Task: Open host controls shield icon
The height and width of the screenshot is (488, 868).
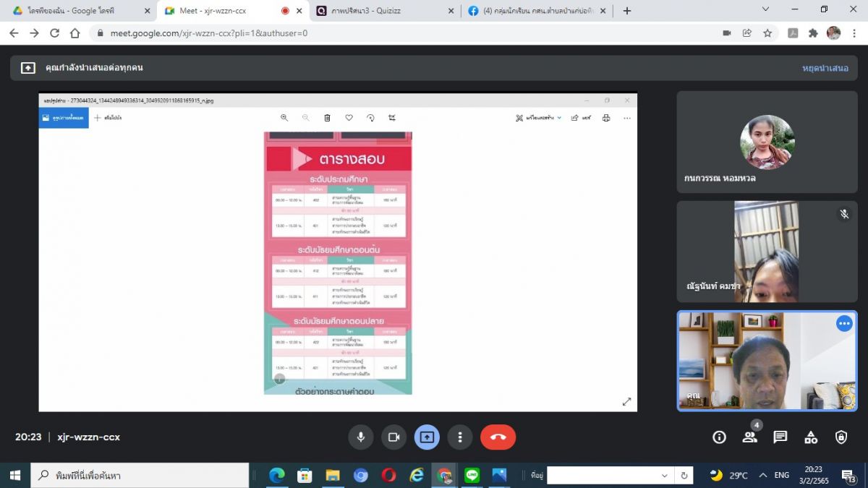Action: point(841,437)
